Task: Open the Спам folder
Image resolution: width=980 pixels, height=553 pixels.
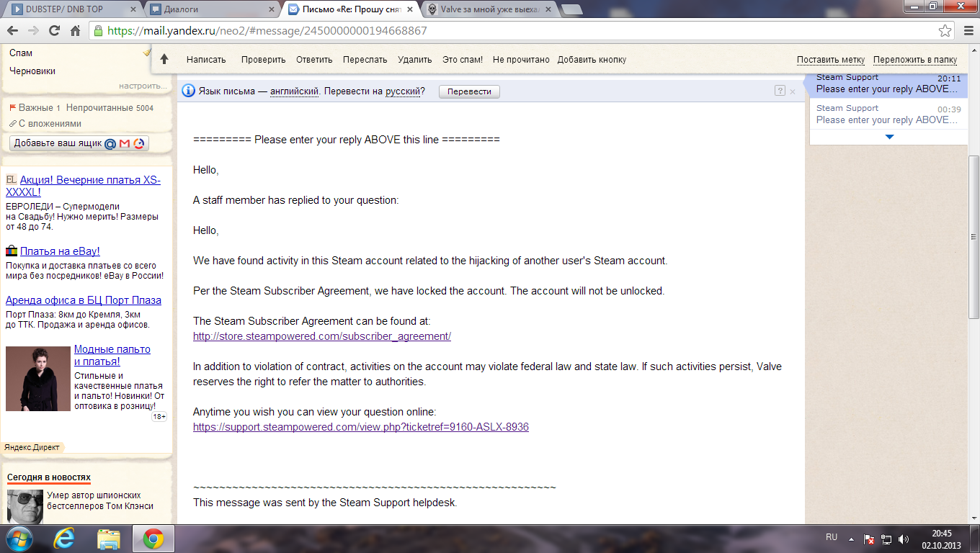Action: pos(21,53)
